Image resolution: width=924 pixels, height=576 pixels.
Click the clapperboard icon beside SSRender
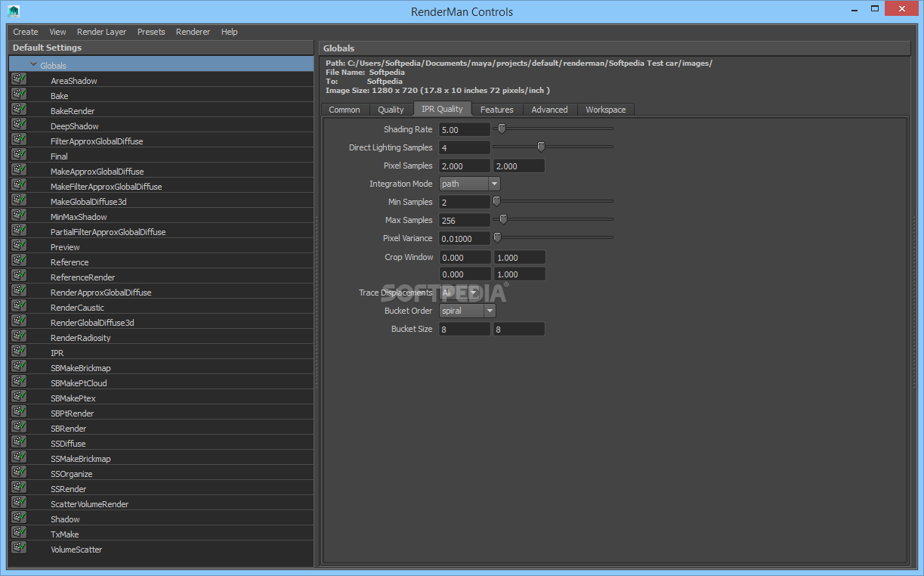(x=19, y=488)
